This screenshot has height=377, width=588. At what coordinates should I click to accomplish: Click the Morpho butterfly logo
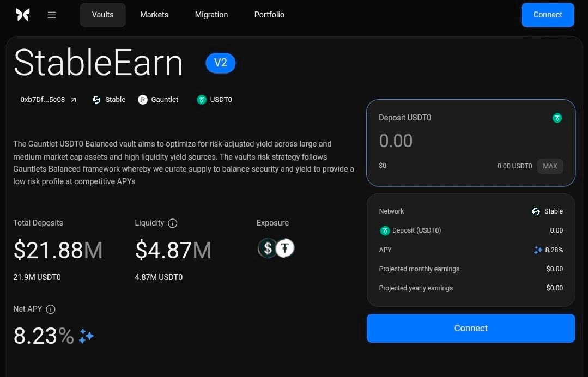click(x=22, y=15)
